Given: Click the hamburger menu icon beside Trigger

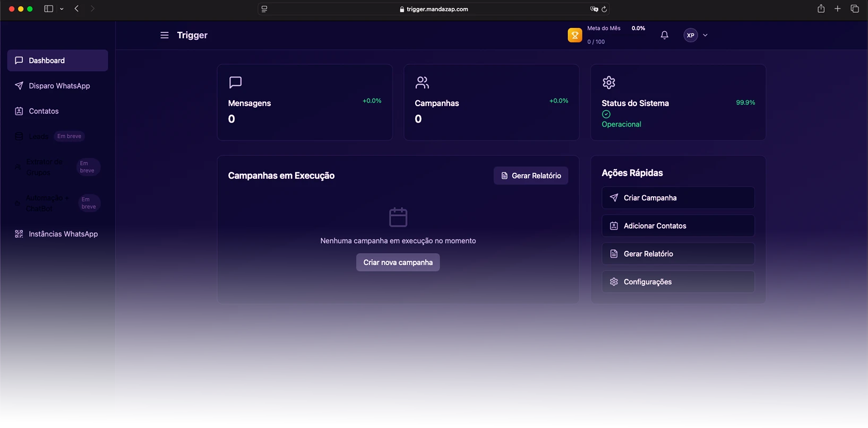Looking at the screenshot, I should 165,35.
